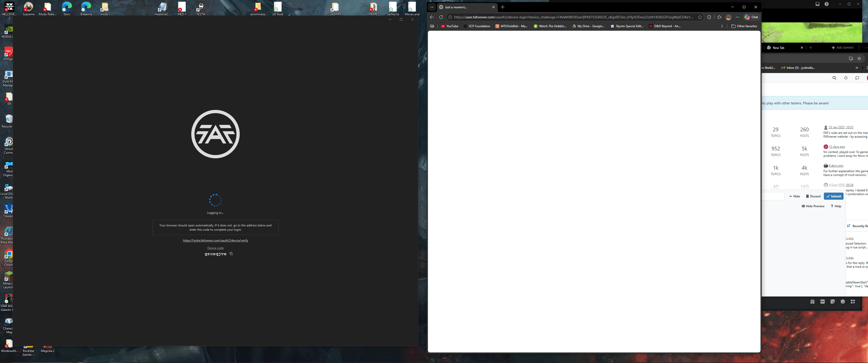Add this page to favorites star
Image resolution: width=868 pixels, height=363 pixels.
pos(700,17)
